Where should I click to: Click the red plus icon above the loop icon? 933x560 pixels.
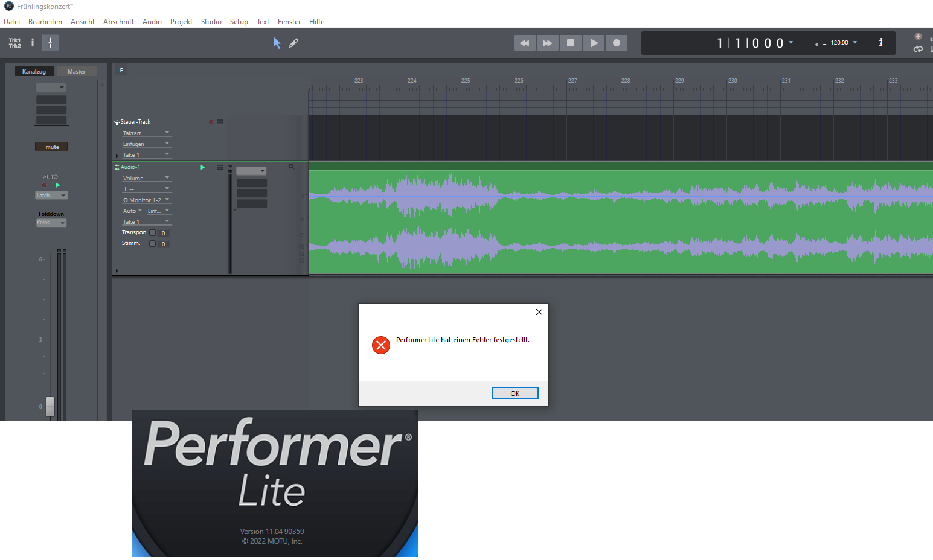(918, 37)
